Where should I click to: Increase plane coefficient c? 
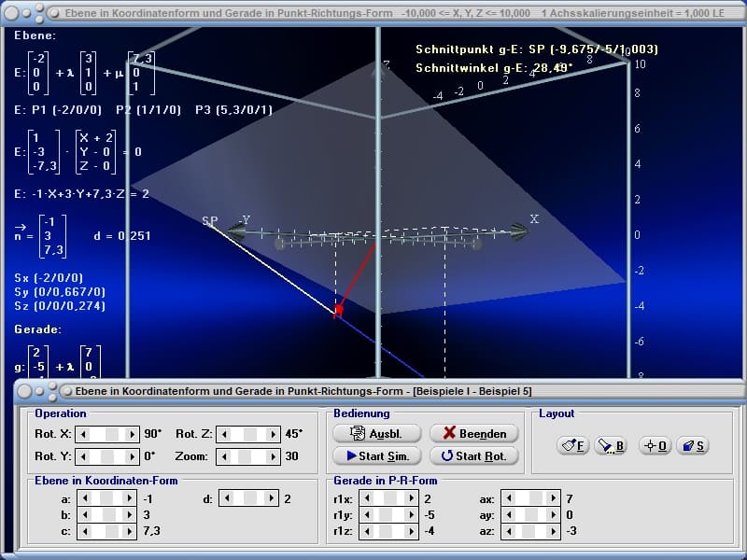click(130, 531)
